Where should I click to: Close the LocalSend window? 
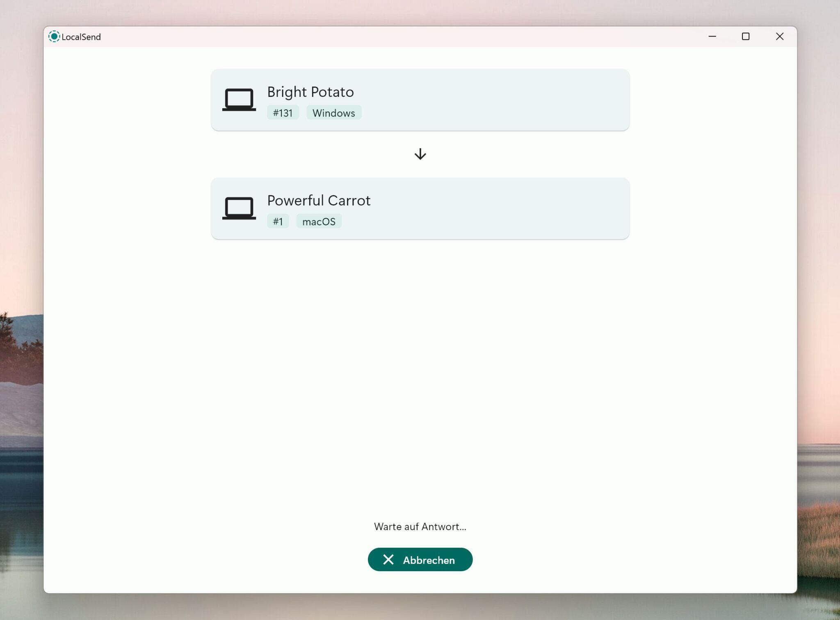tap(780, 37)
